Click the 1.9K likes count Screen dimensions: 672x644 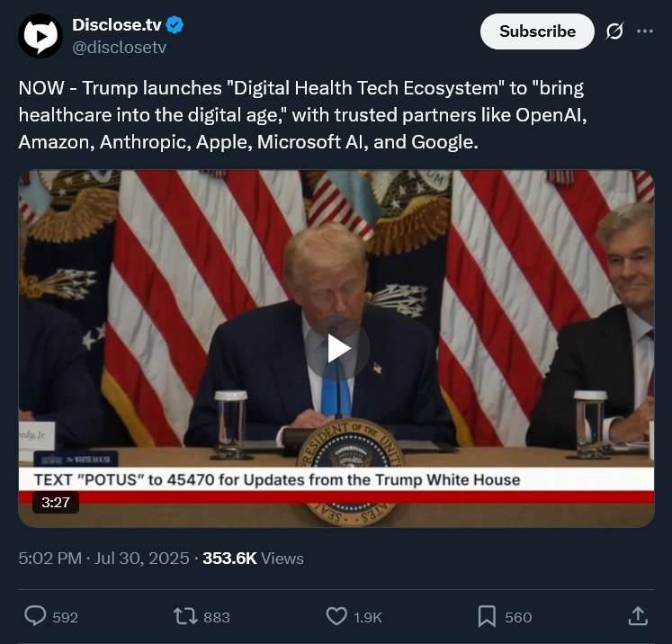[368, 617]
